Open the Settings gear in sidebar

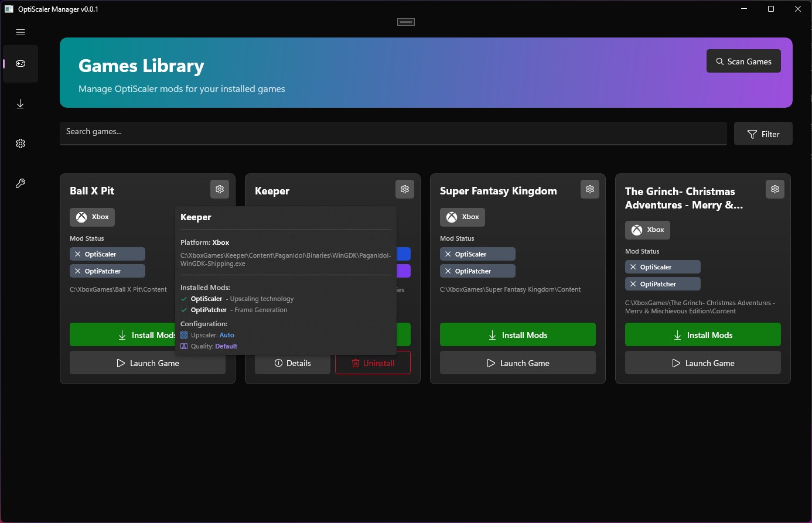(x=21, y=143)
